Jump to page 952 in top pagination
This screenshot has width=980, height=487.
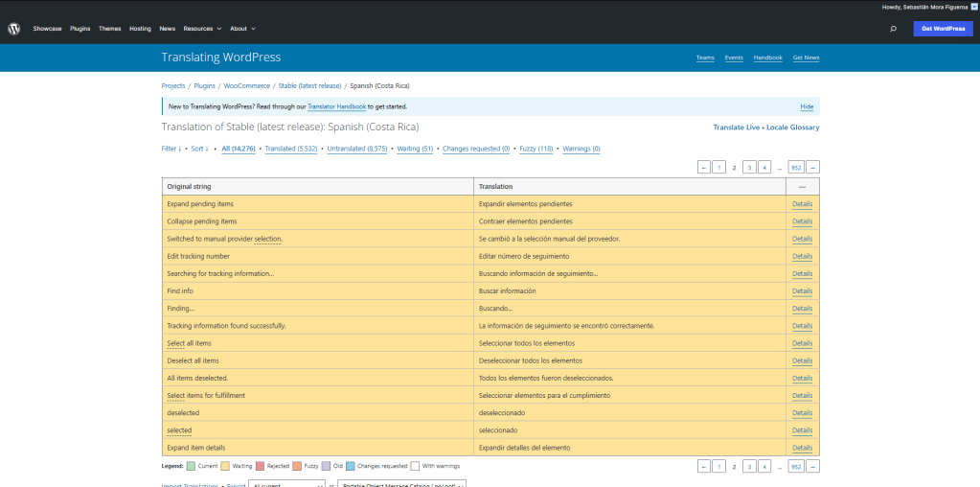coord(795,167)
